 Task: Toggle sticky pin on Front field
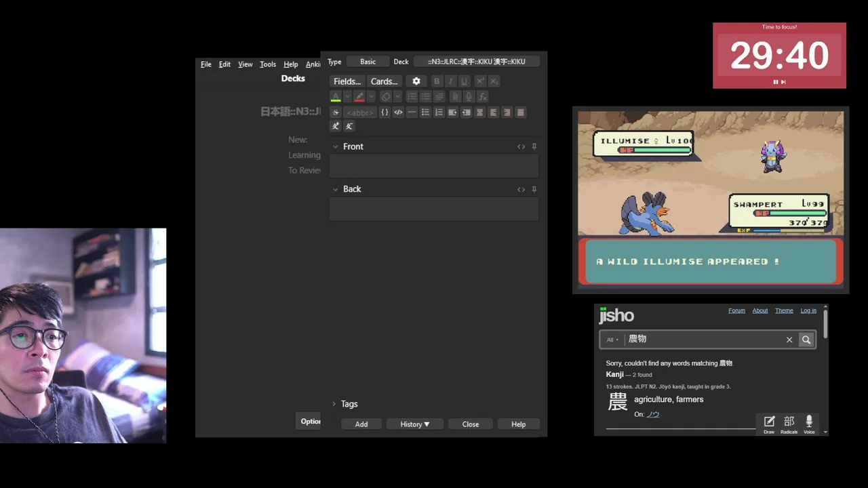pyautogui.click(x=534, y=146)
